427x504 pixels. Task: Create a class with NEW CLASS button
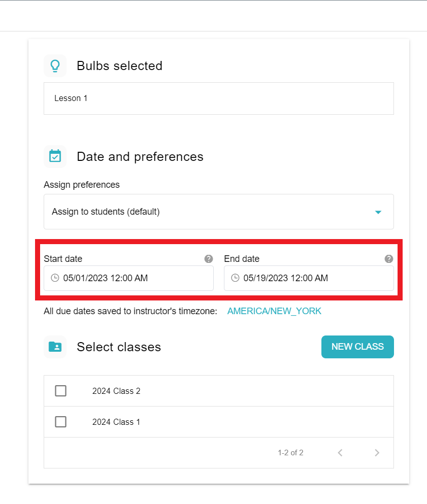357,347
